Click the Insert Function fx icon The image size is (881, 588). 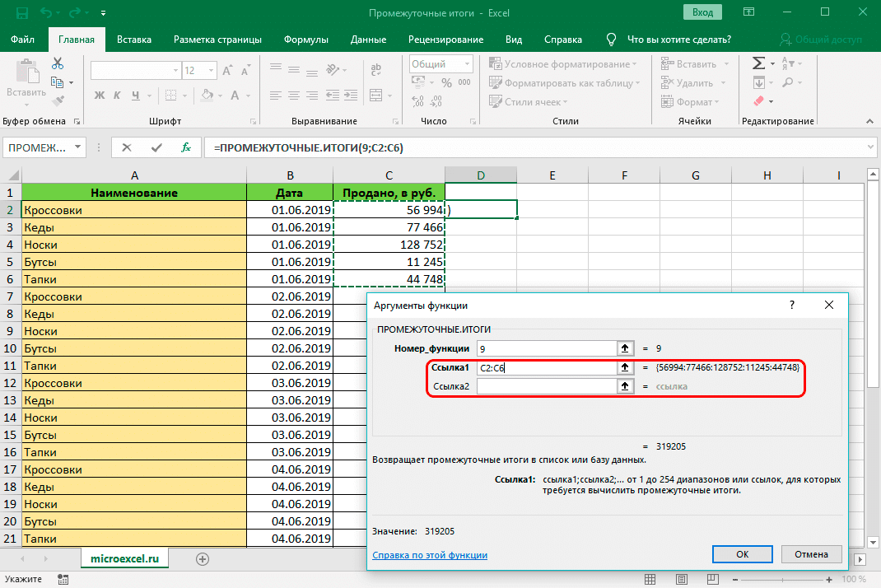click(187, 147)
